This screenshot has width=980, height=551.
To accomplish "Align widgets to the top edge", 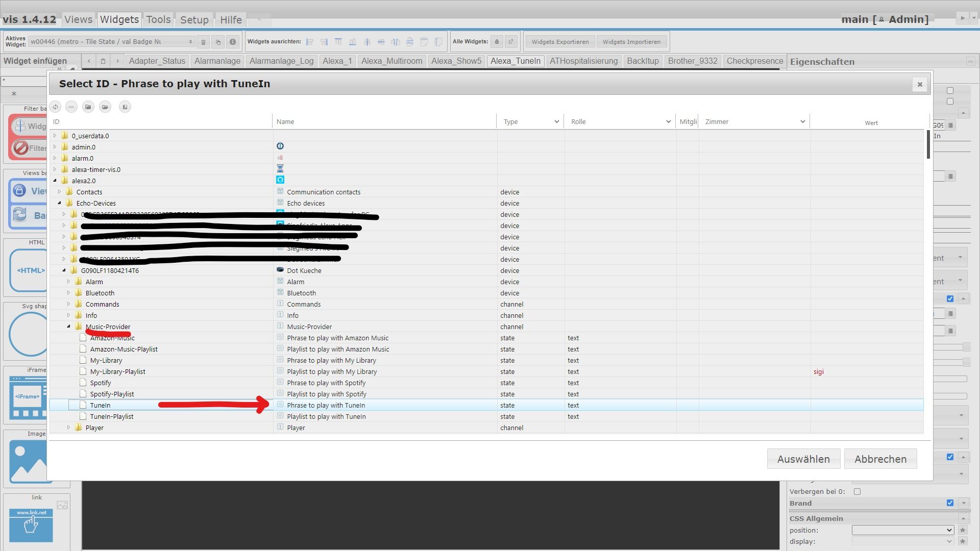I will pyautogui.click(x=338, y=42).
